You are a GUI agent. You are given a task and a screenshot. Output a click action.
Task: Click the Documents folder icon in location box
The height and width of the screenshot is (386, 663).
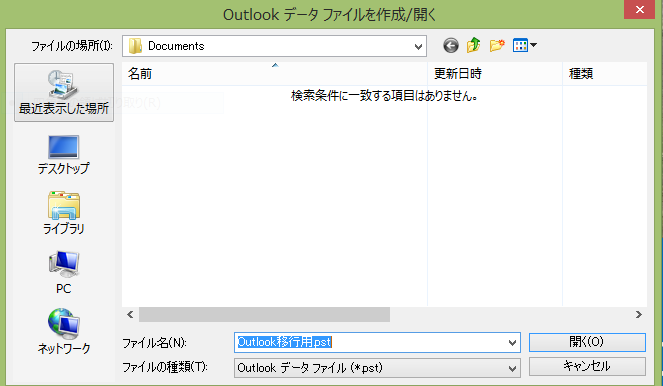pos(135,46)
